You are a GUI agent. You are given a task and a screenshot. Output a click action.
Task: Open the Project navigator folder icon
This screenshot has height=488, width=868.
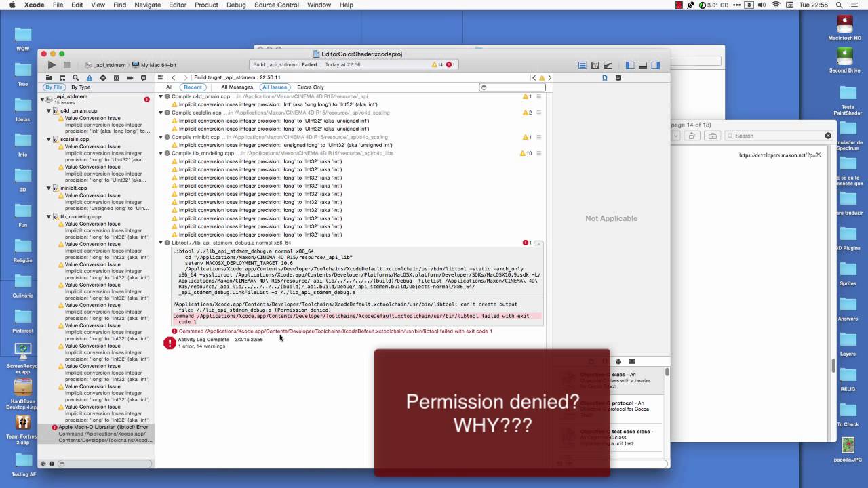pyautogui.click(x=48, y=78)
